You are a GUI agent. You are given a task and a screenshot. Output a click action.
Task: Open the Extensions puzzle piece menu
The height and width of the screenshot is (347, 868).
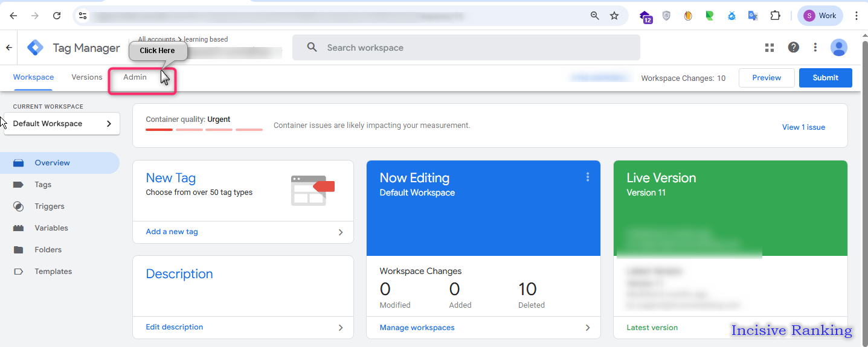776,16
